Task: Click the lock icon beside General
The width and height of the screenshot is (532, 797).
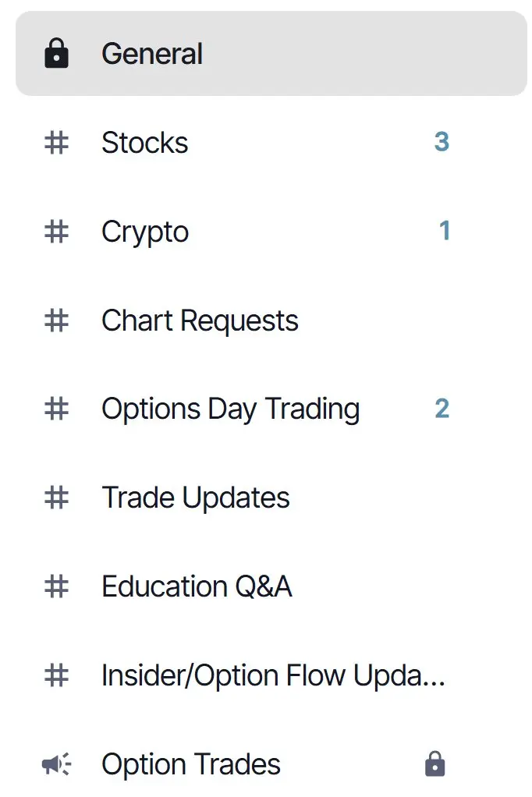Action: 56,53
